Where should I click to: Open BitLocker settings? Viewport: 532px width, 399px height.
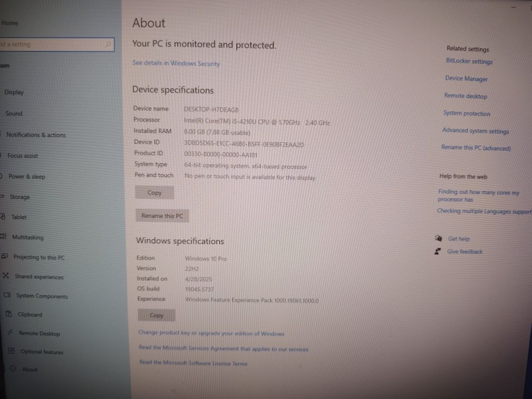click(x=469, y=61)
